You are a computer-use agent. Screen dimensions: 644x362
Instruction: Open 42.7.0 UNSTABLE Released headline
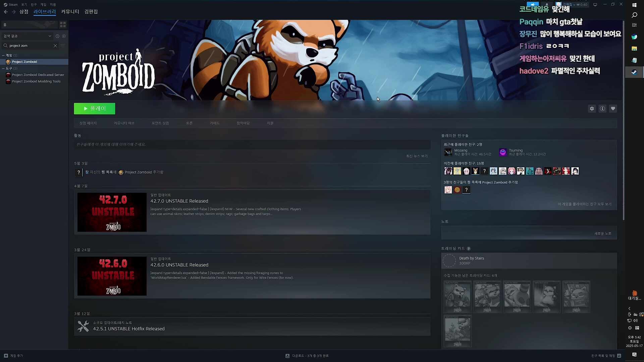(x=179, y=201)
